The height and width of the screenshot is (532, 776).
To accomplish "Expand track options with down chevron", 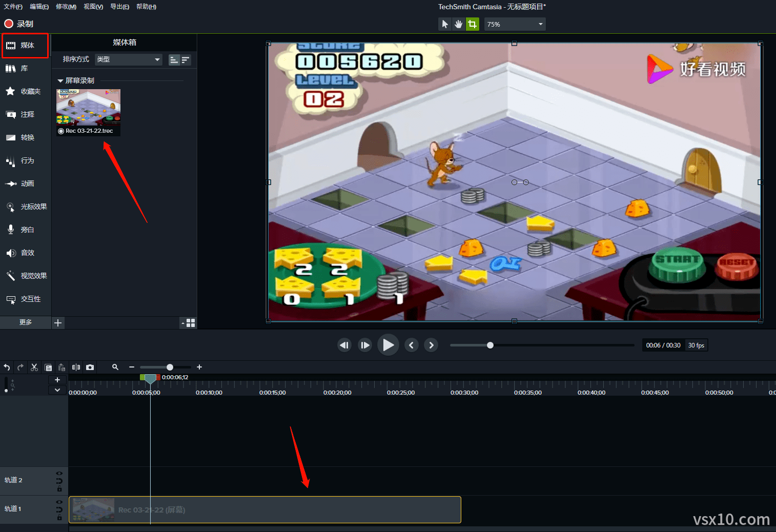I will pyautogui.click(x=57, y=390).
